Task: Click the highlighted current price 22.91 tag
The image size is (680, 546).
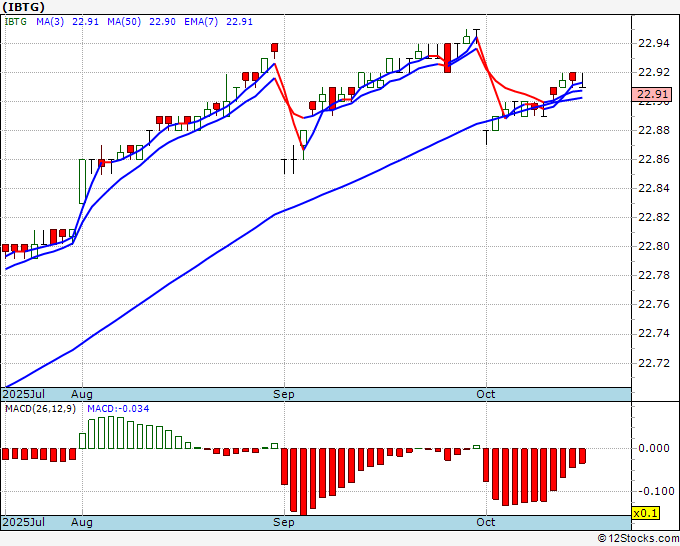Action: click(652, 94)
